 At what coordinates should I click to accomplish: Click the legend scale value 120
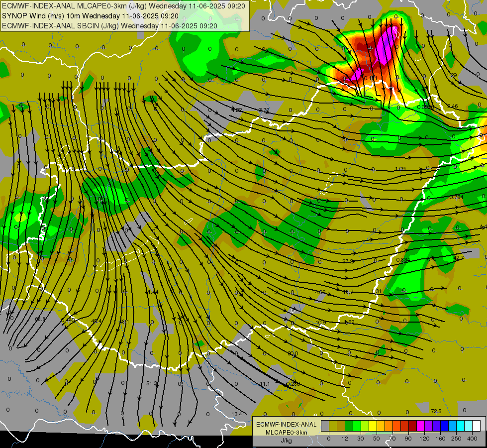(424, 439)
